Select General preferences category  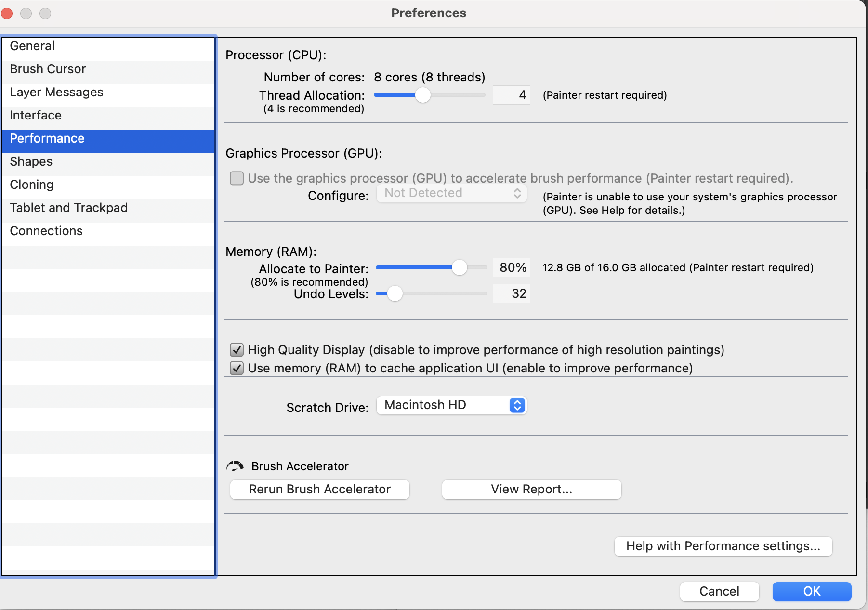click(x=32, y=46)
